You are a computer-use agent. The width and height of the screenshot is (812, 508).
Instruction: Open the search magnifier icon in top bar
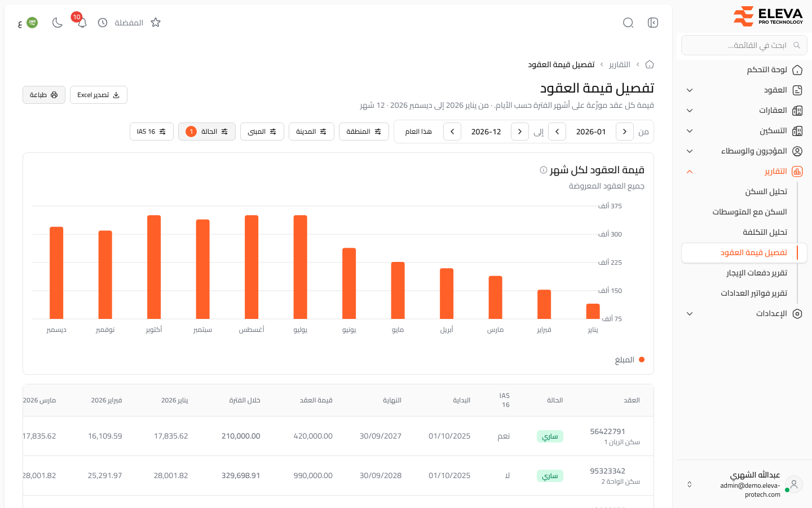click(628, 23)
